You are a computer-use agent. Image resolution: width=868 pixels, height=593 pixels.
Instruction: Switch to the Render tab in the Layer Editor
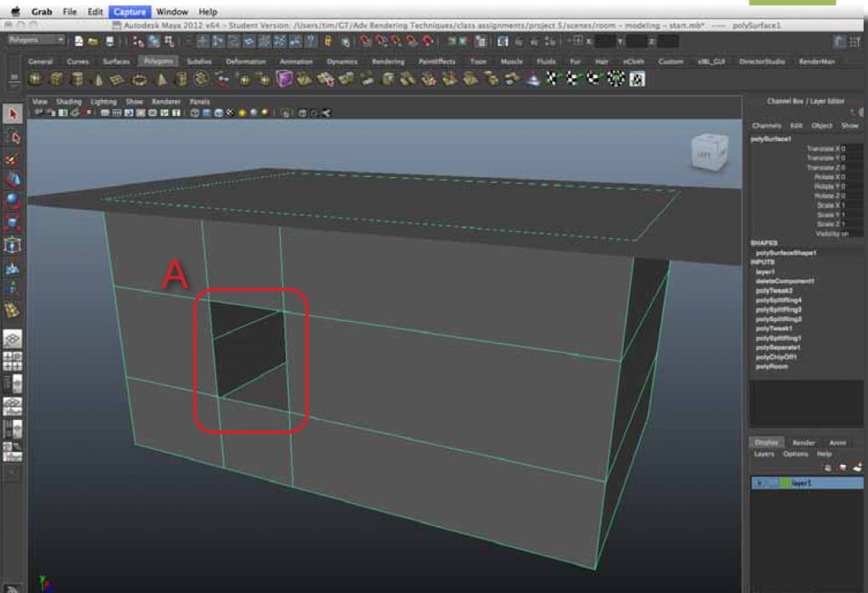804,443
